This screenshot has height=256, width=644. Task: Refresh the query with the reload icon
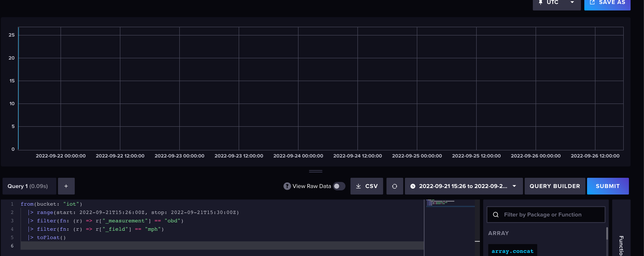(x=394, y=186)
